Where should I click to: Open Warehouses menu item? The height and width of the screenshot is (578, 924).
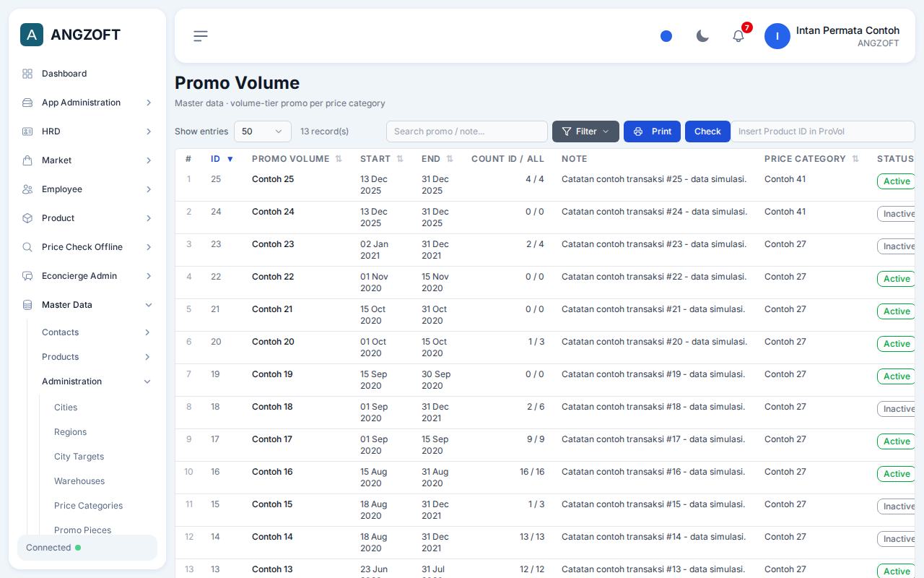tap(79, 481)
